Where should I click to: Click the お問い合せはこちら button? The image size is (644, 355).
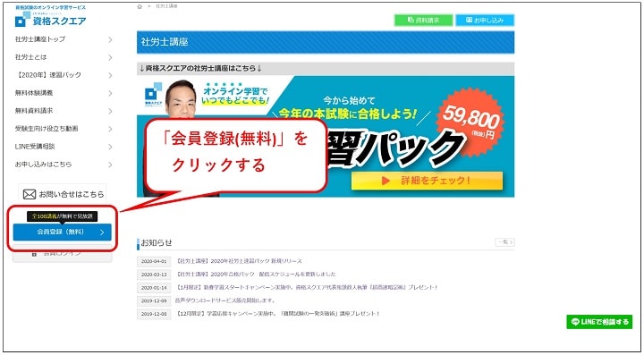pyautogui.click(x=62, y=194)
